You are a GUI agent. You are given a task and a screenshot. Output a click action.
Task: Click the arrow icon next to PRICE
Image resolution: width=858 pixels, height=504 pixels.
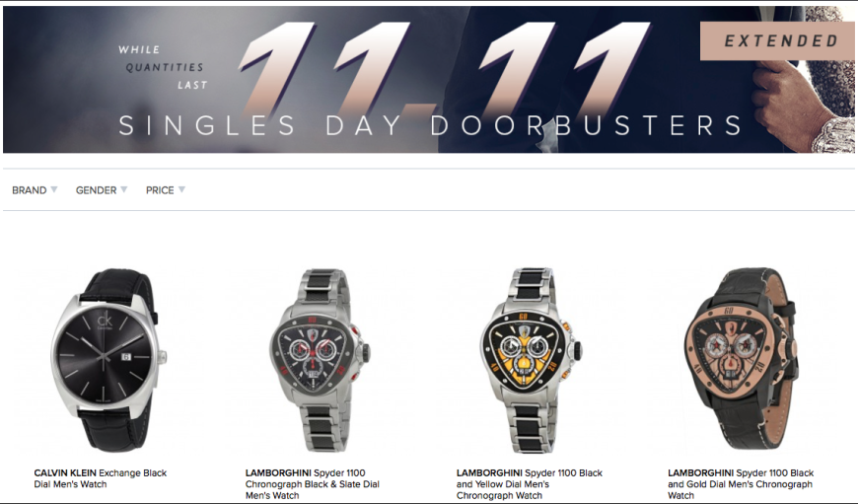click(182, 189)
